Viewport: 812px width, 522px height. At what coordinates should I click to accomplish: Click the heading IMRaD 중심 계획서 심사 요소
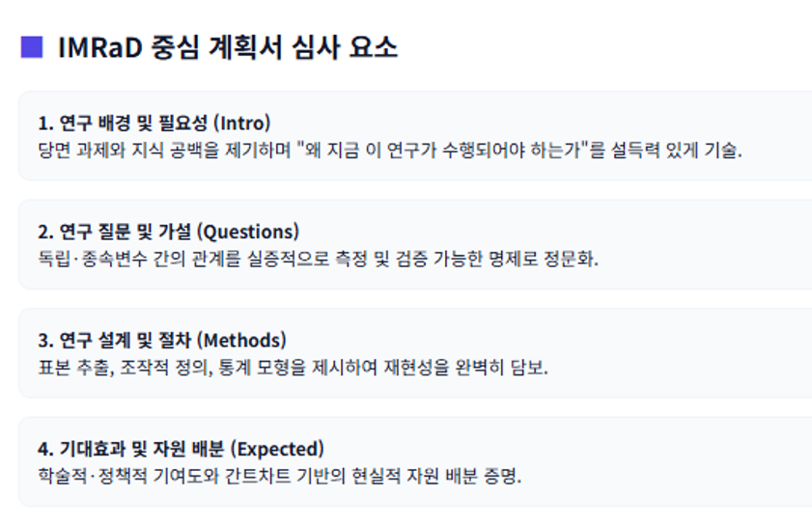[228, 47]
